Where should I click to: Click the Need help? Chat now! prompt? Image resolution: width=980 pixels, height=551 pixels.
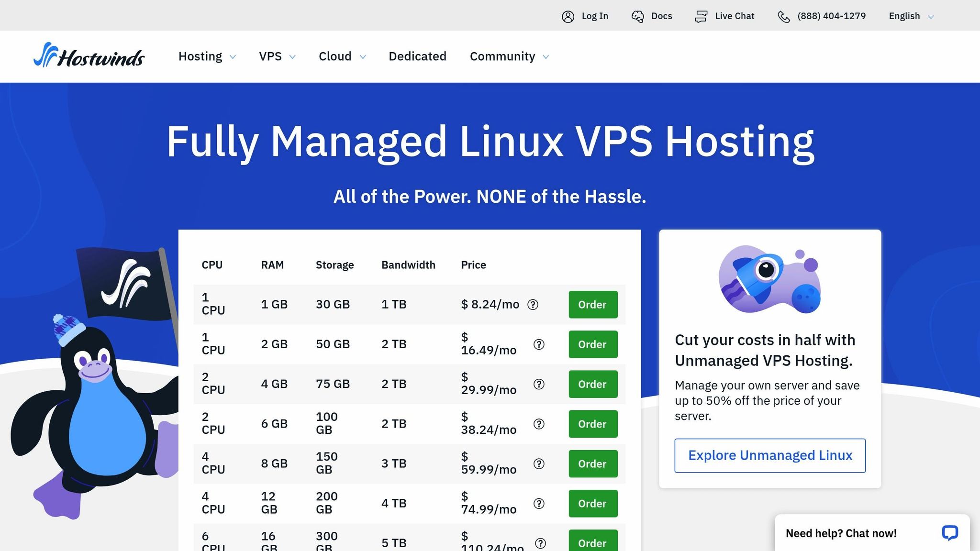[841, 533]
